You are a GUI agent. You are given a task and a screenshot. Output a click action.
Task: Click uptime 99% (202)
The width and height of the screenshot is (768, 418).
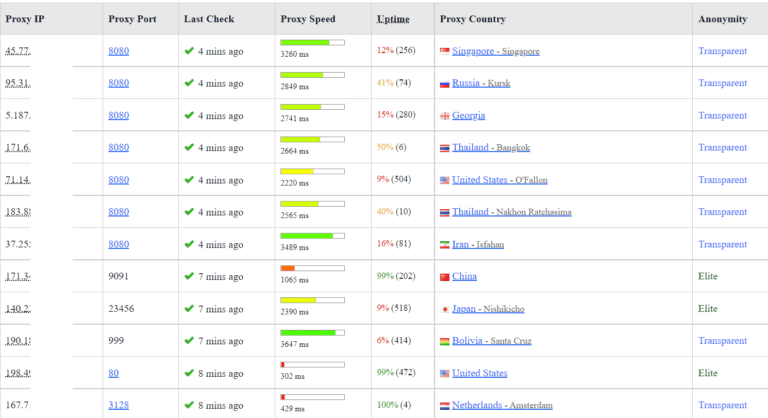pyautogui.click(x=396, y=276)
